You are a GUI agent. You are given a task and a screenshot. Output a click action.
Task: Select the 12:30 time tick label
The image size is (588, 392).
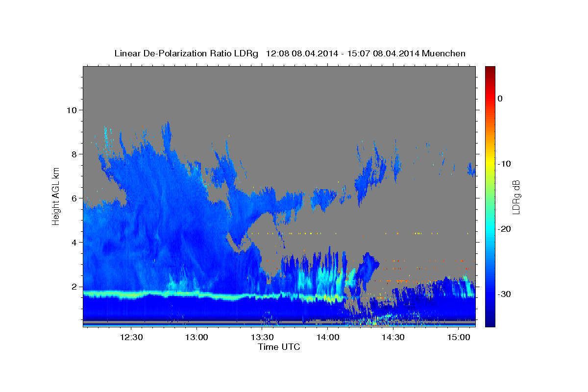coord(131,337)
